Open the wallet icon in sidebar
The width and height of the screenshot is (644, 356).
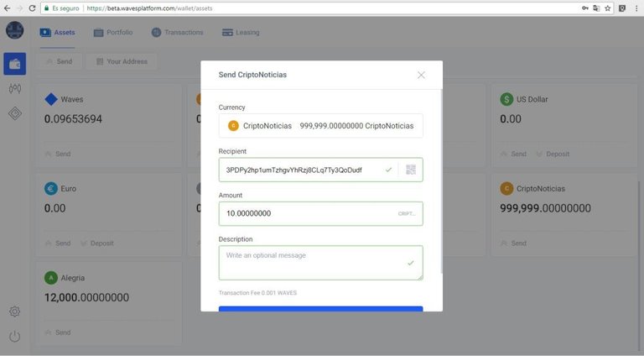[x=14, y=64]
